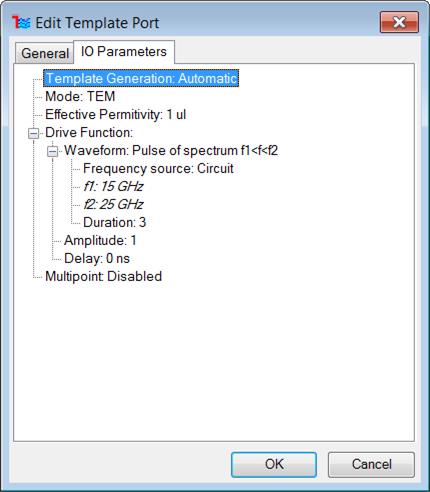This screenshot has height=492, width=430.
Task: Click the Duration: 3 entry
Action: coord(114,222)
